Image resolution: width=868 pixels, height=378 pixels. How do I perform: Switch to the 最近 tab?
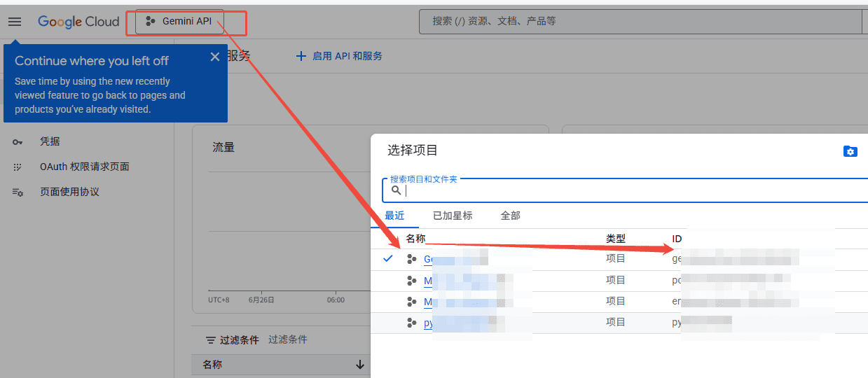coord(394,216)
